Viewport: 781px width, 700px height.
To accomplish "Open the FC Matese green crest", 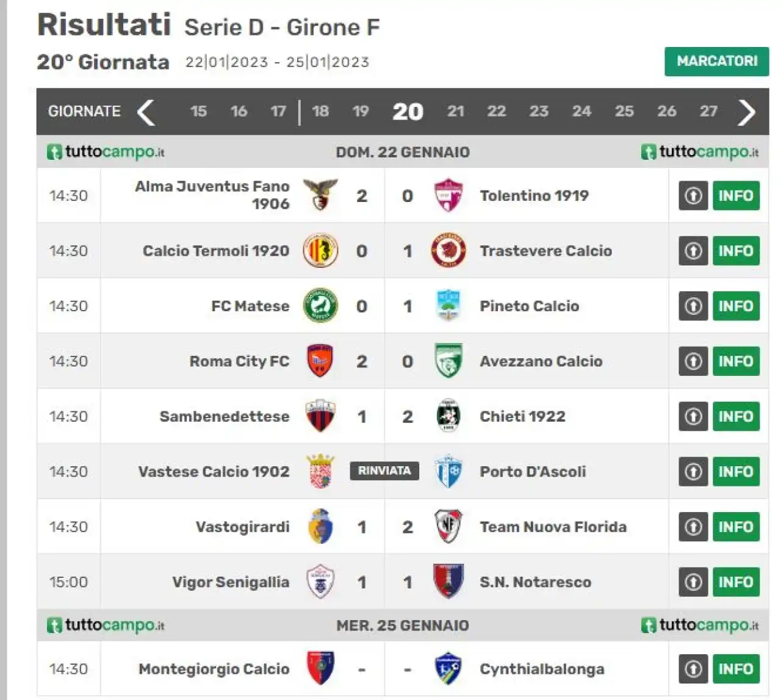I will 320,306.
